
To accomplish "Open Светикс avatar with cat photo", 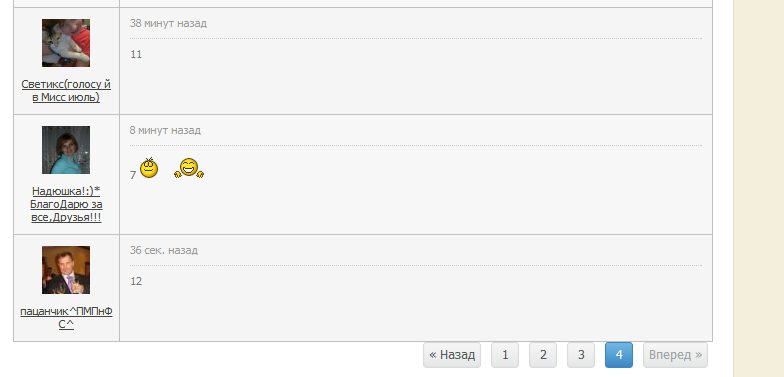I will coord(66,43).
